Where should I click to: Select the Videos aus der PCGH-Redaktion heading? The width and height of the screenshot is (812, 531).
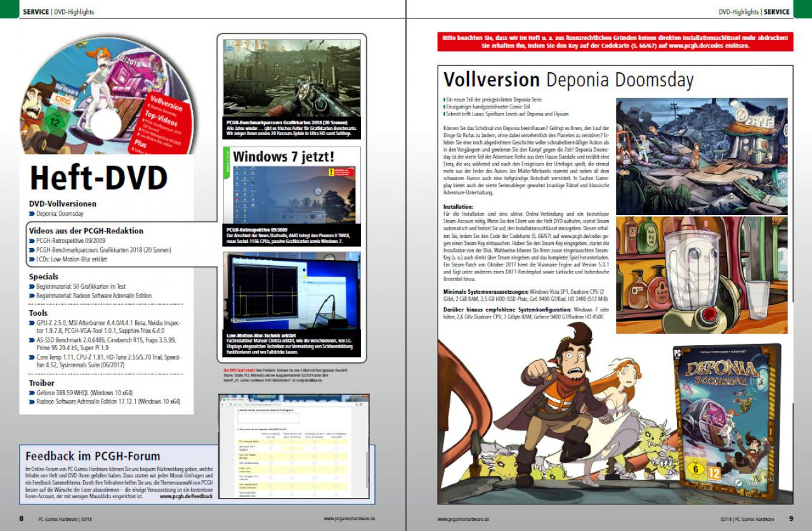tap(86, 231)
